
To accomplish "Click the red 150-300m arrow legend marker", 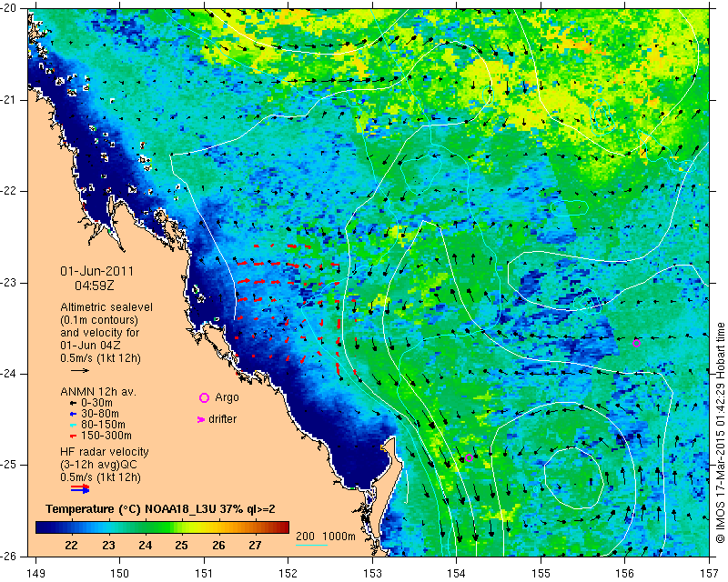I will (x=73, y=436).
